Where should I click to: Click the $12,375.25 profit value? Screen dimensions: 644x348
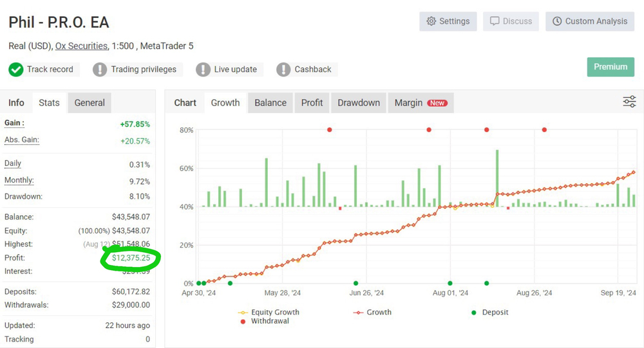coord(131,258)
